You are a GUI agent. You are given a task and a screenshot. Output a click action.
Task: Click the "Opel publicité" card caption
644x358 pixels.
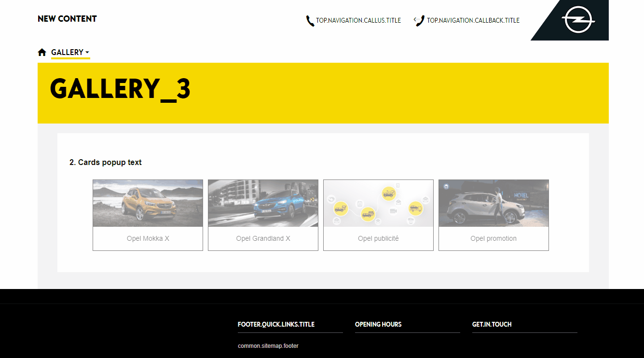pos(378,238)
